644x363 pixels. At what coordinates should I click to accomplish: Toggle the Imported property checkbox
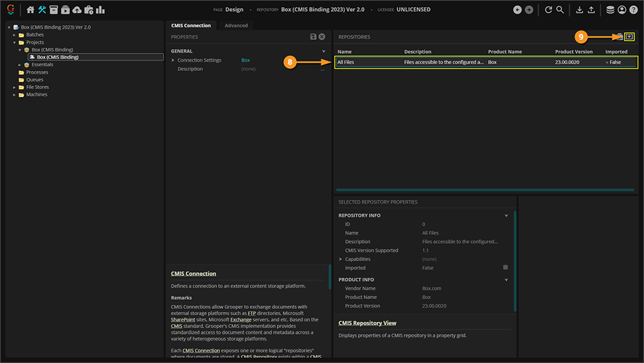coord(505,268)
